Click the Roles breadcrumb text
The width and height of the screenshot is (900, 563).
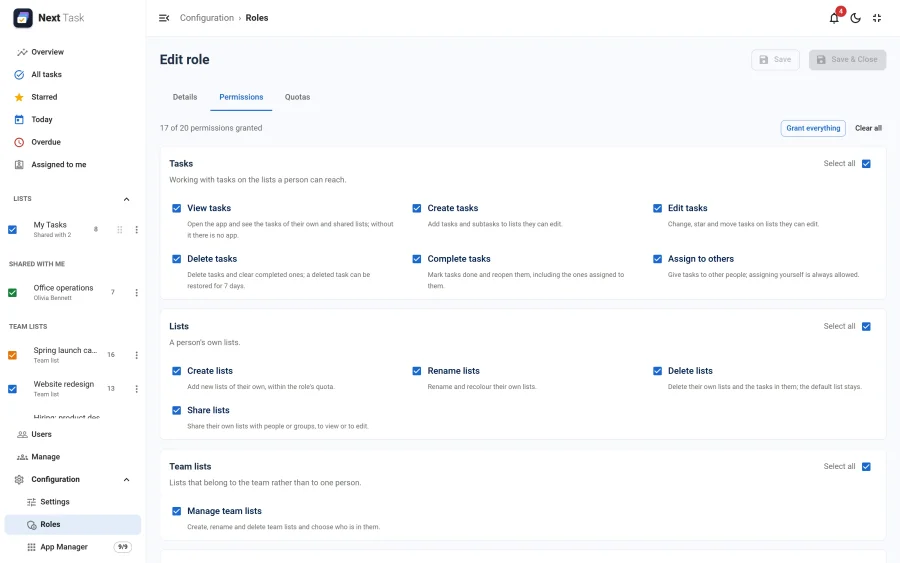(257, 18)
